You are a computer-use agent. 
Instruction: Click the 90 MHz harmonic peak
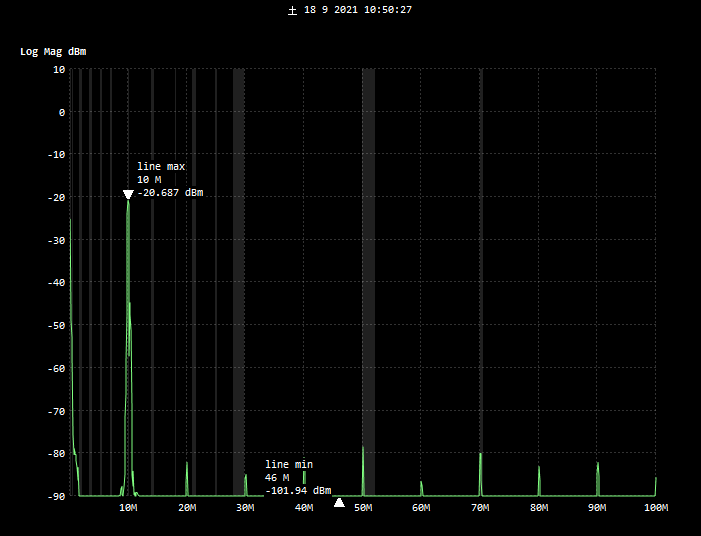(x=598, y=478)
